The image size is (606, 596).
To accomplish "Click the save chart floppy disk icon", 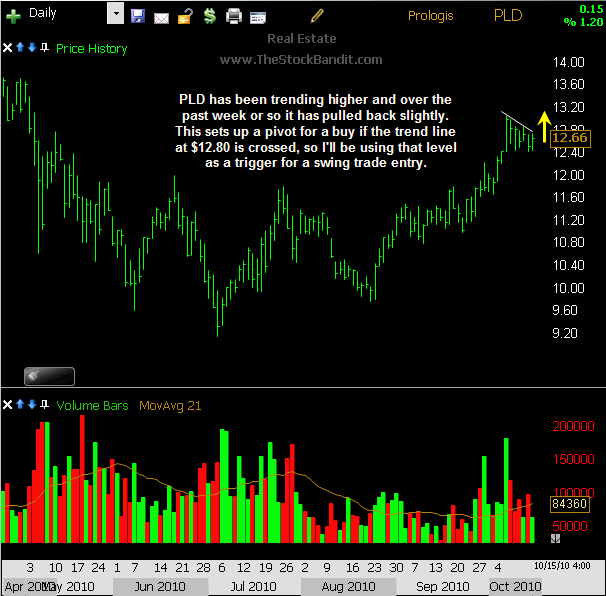I will [138, 16].
